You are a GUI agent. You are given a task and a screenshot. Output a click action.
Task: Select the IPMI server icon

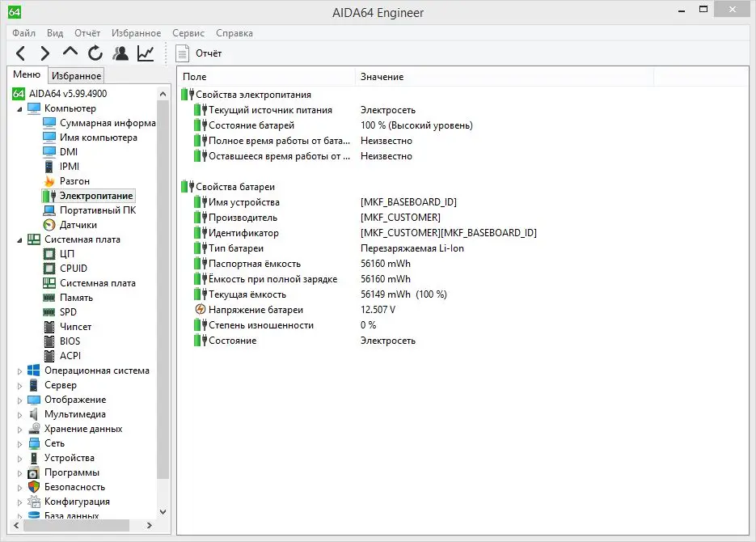(49, 167)
